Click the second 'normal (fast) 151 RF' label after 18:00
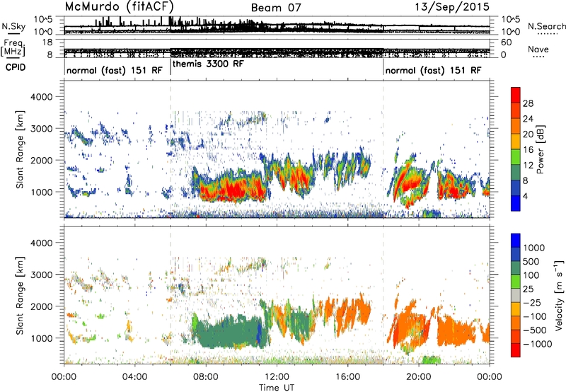The image size is (566, 392). coord(433,70)
